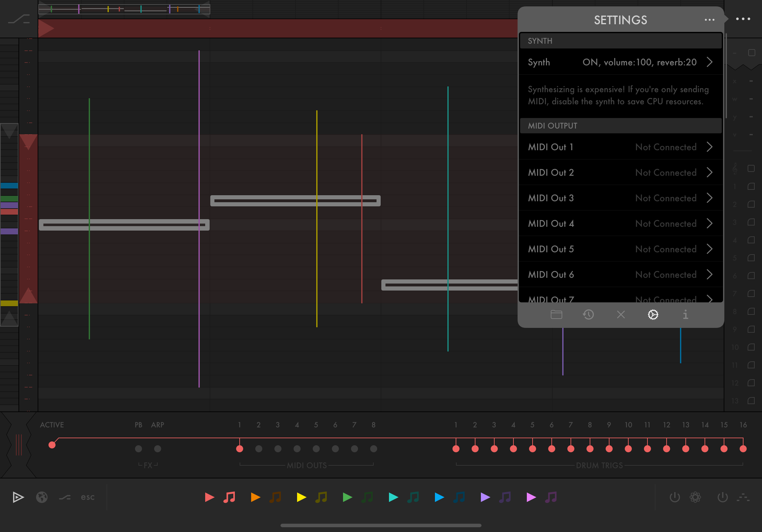This screenshot has height=532, width=762.
Task: Click the info icon in Settings footer
Action: 685,314
